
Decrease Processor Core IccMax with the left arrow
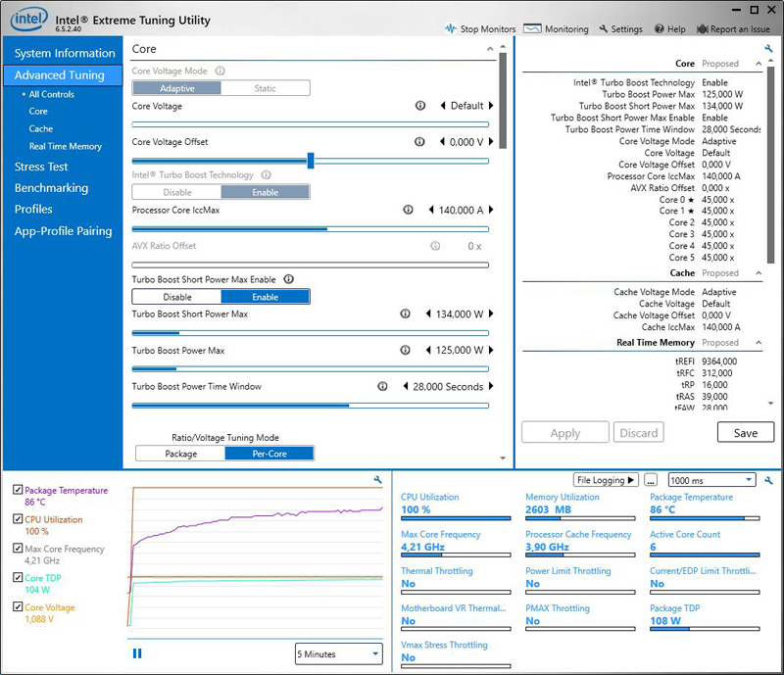(x=431, y=210)
